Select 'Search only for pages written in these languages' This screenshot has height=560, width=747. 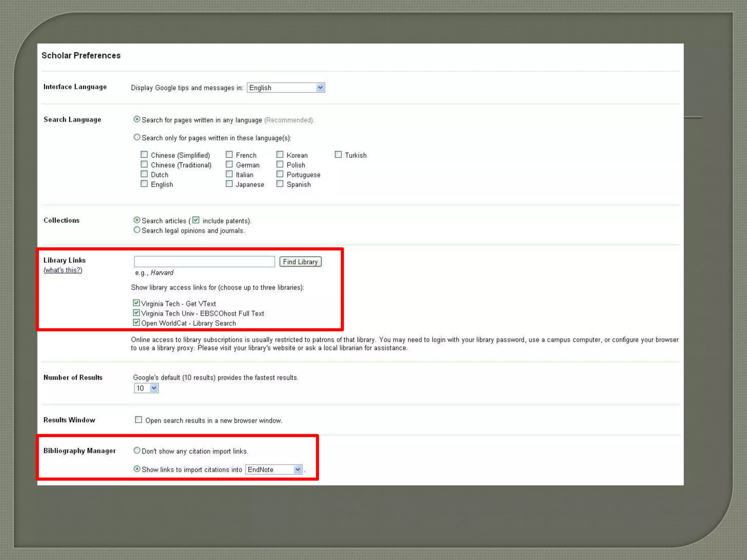(137, 137)
